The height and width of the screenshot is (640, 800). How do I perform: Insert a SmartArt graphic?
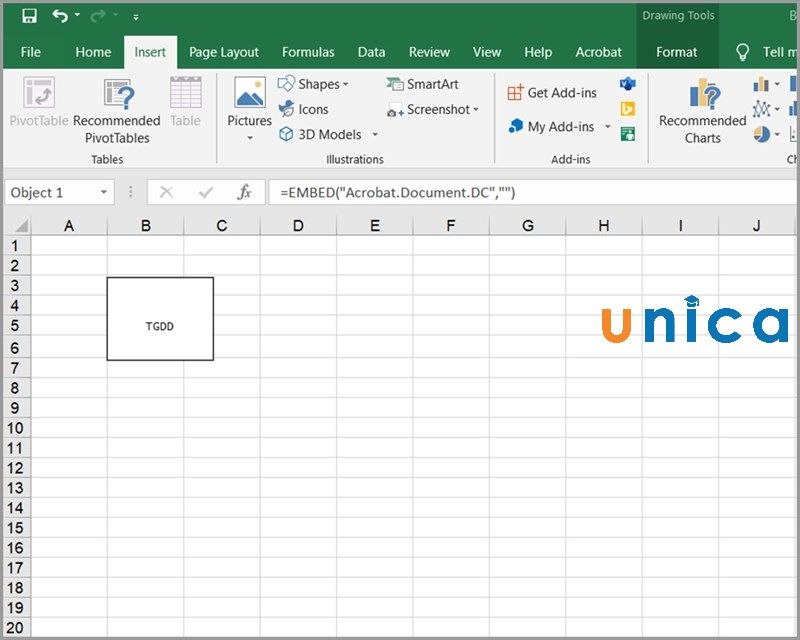pos(422,84)
